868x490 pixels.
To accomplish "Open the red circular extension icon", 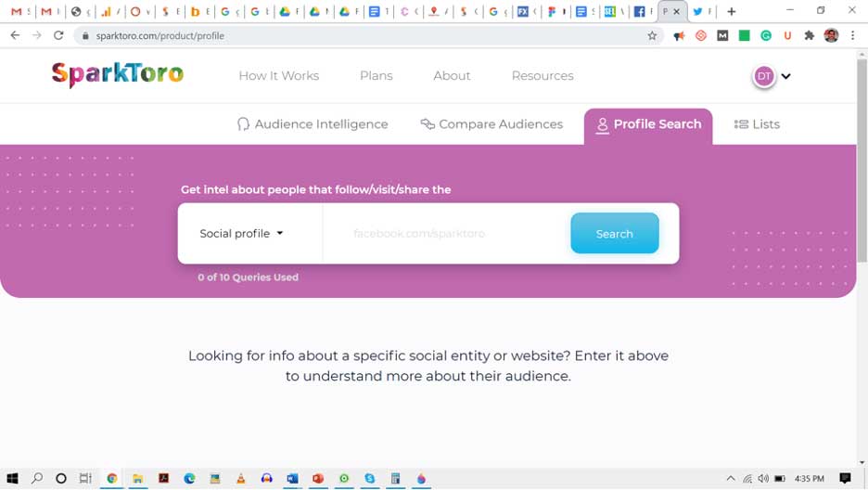I will point(701,36).
